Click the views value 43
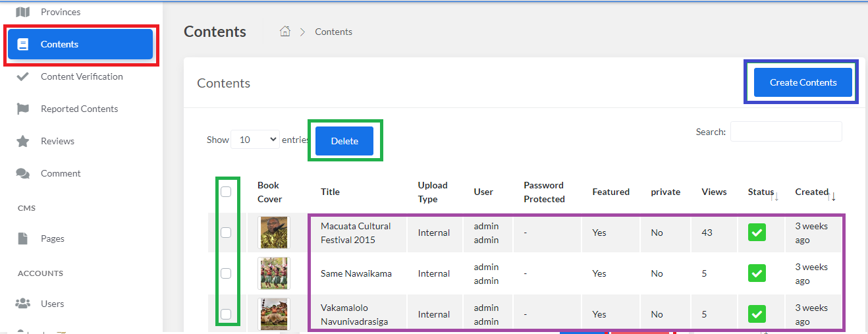 [707, 233]
